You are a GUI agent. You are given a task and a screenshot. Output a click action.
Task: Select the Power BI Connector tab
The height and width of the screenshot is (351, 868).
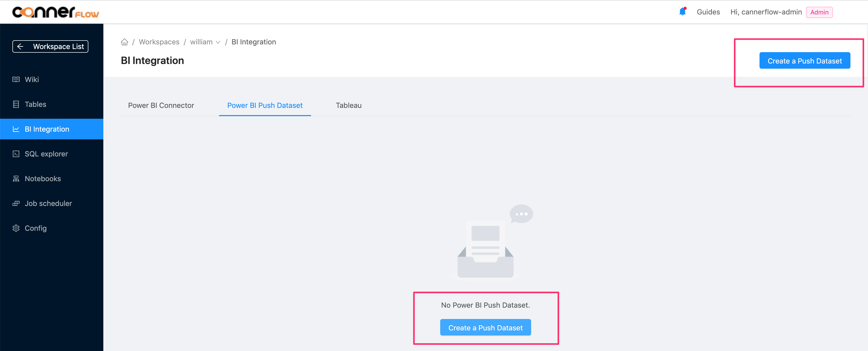coord(161,105)
